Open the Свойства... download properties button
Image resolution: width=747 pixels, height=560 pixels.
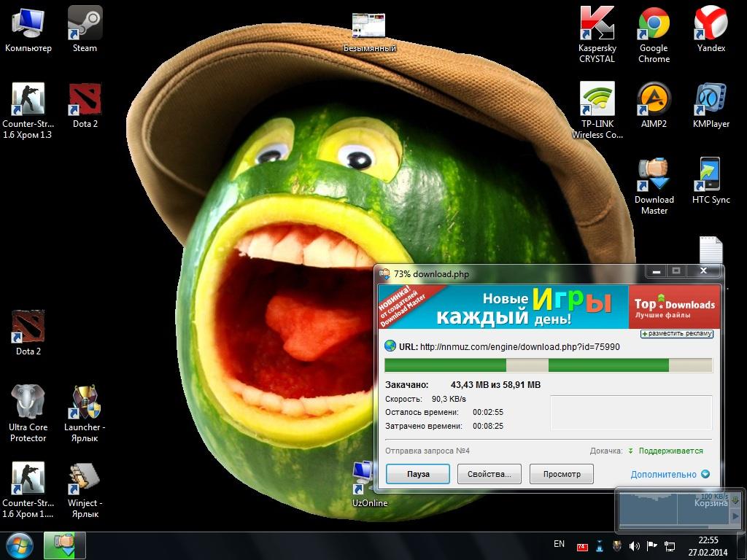pyautogui.click(x=489, y=474)
